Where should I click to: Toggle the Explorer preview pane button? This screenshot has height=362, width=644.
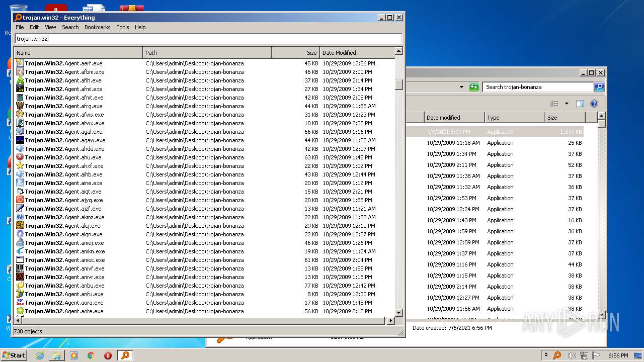click(580, 104)
